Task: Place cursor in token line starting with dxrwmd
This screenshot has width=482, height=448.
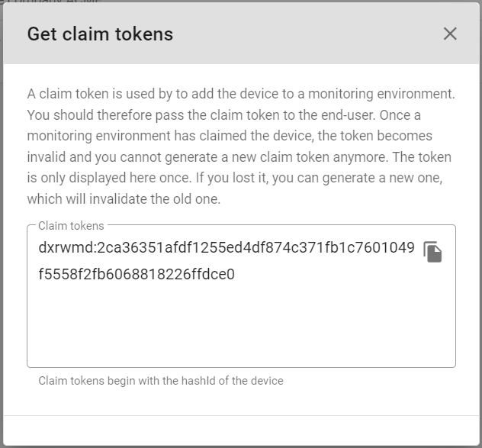Action: tap(227, 247)
